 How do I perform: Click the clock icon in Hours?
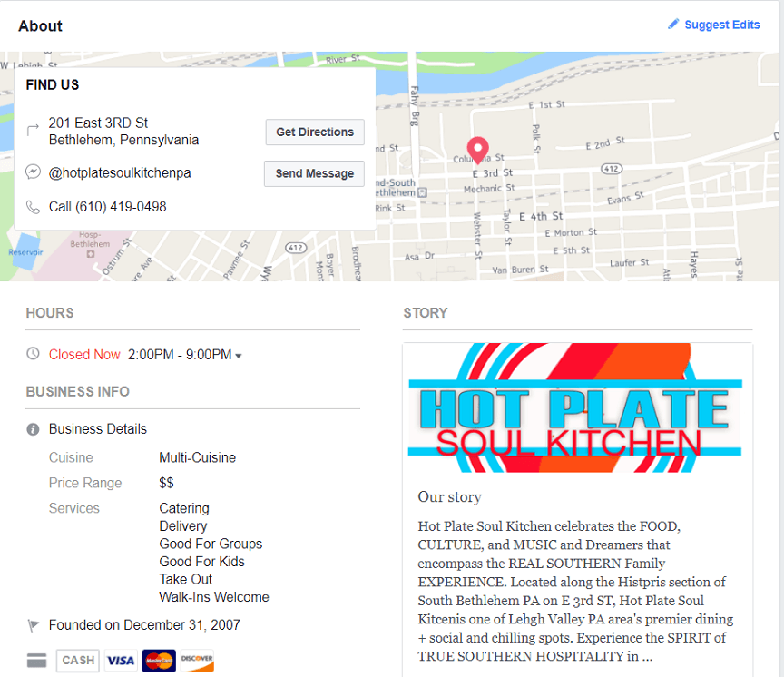(33, 354)
